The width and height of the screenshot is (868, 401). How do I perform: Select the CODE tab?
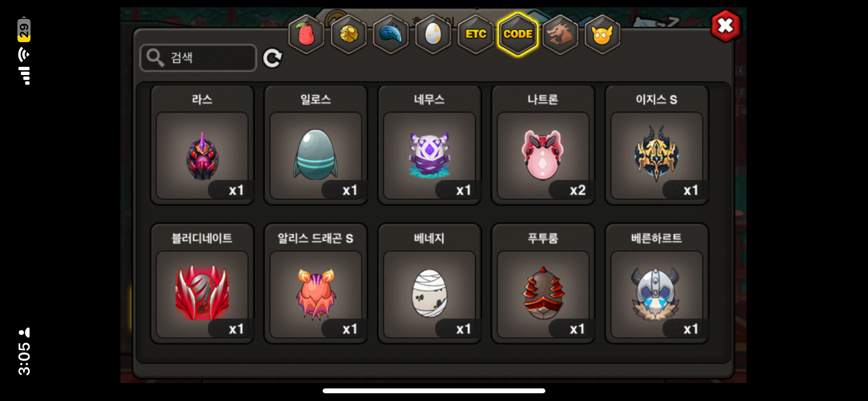(x=518, y=34)
